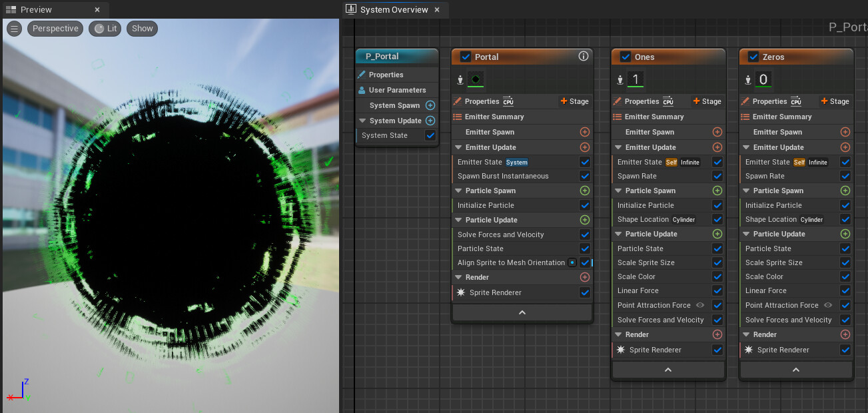This screenshot has height=413, width=868.
Task: Add a module to Zeros Particle Update
Action: (845, 234)
